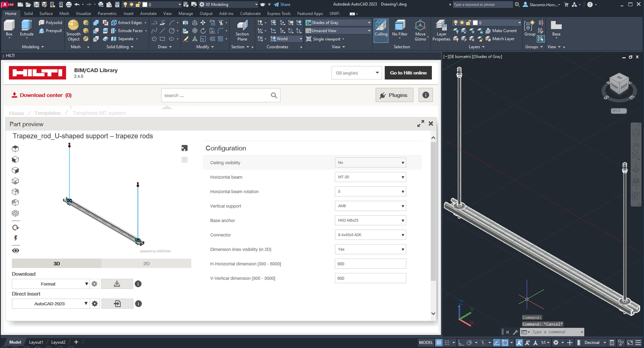This screenshot has height=348, width=644.
Task: Expand the download Format dropdown
Action: 50,284
